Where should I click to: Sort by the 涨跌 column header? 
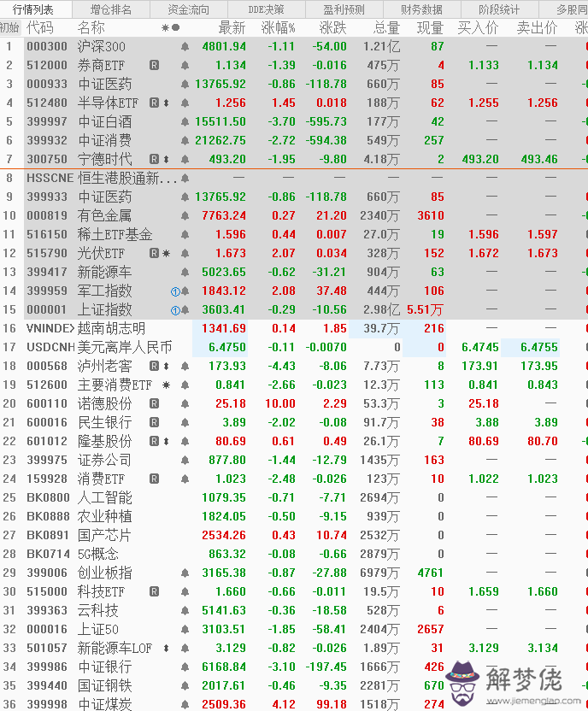(x=332, y=27)
